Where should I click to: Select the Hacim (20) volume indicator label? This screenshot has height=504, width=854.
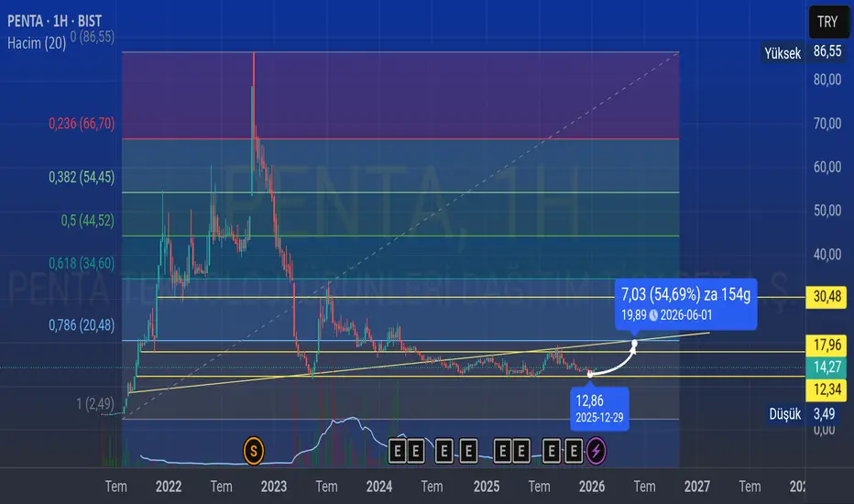pos(37,43)
